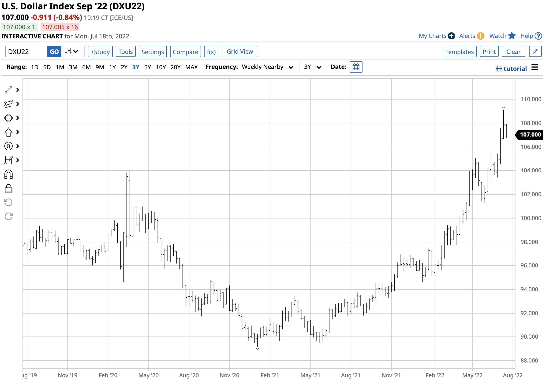Expand the Fibonacci tools submenu chevron
553x392 pixels.
tap(18, 104)
